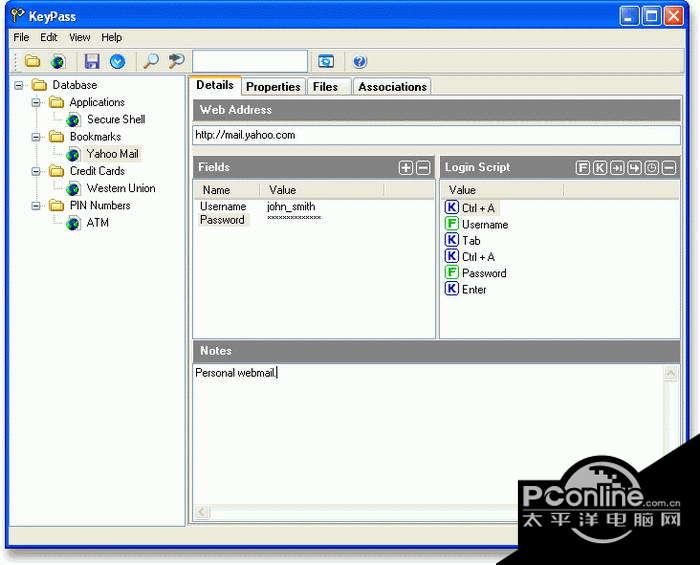The width and height of the screenshot is (700, 565).
Task: Collapse the Database root node
Action: tap(19, 85)
